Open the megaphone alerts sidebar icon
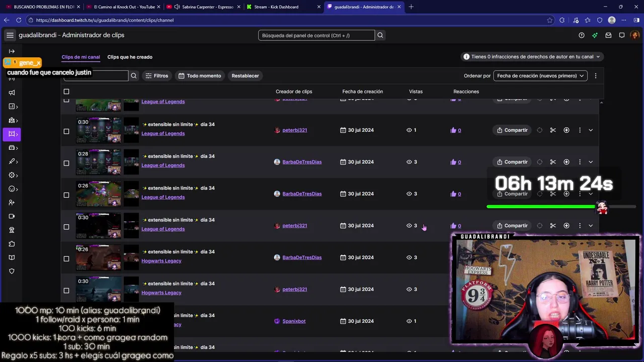 (x=12, y=93)
